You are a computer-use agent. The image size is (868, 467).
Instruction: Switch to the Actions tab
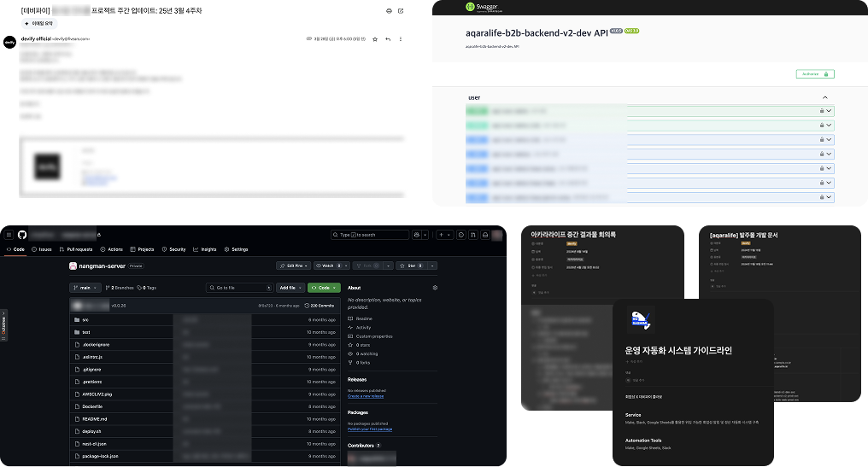coord(111,249)
